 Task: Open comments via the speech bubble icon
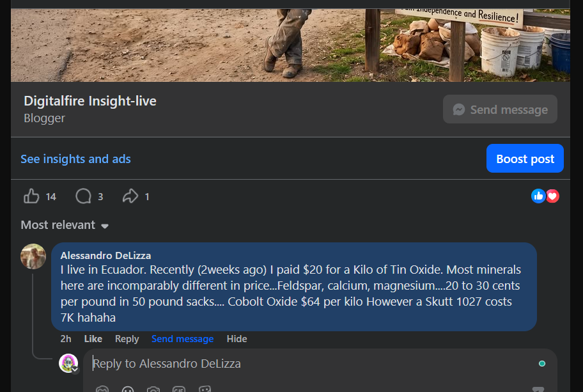pos(83,196)
